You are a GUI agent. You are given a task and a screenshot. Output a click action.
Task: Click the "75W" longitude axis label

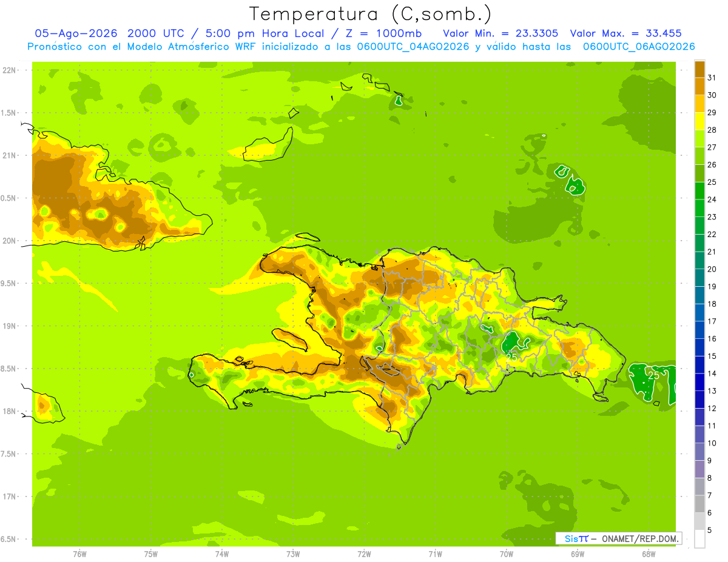(150, 554)
